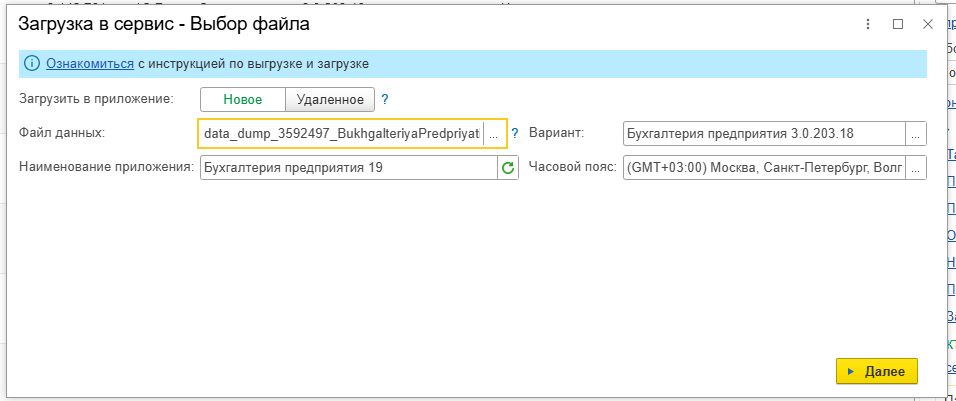The width and height of the screenshot is (956, 401).
Task: Maximize the file selection dialog
Action: click(897, 24)
